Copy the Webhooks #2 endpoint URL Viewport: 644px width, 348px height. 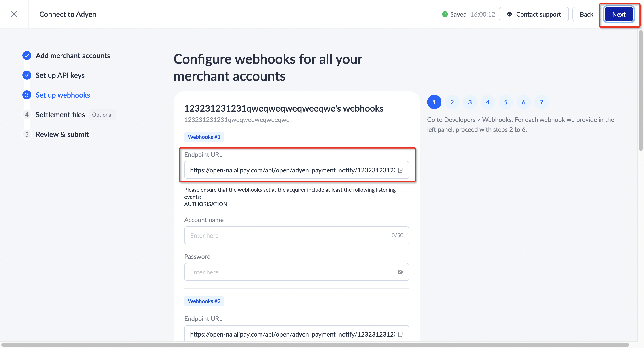pos(400,334)
